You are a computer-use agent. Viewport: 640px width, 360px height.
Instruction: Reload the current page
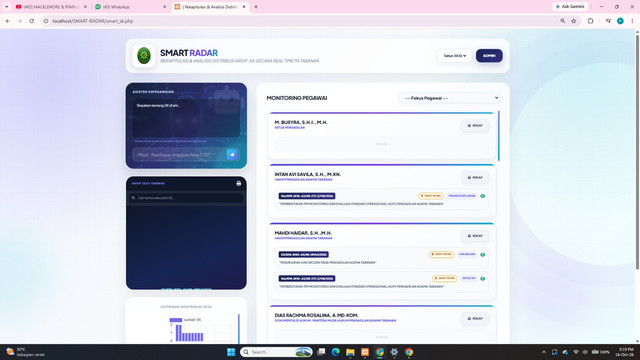click(31, 21)
